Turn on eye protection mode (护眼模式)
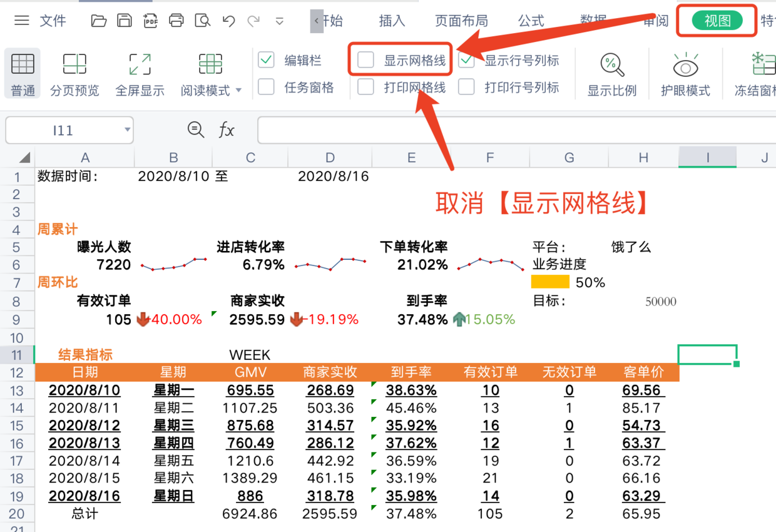Screen dimensions: 776x532 point(686,74)
